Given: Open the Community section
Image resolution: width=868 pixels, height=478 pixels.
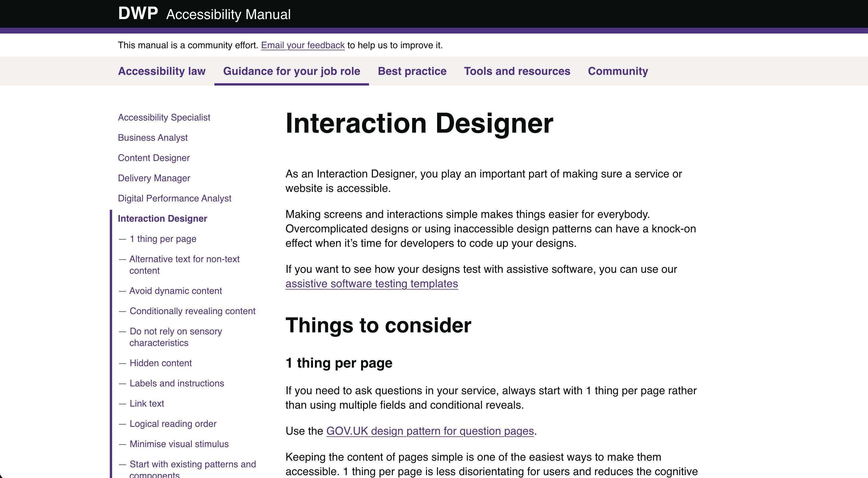Looking at the screenshot, I should (x=618, y=71).
